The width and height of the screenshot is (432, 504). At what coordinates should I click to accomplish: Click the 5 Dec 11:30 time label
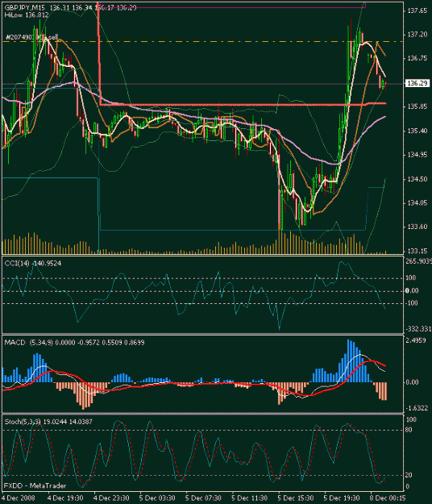click(x=249, y=498)
